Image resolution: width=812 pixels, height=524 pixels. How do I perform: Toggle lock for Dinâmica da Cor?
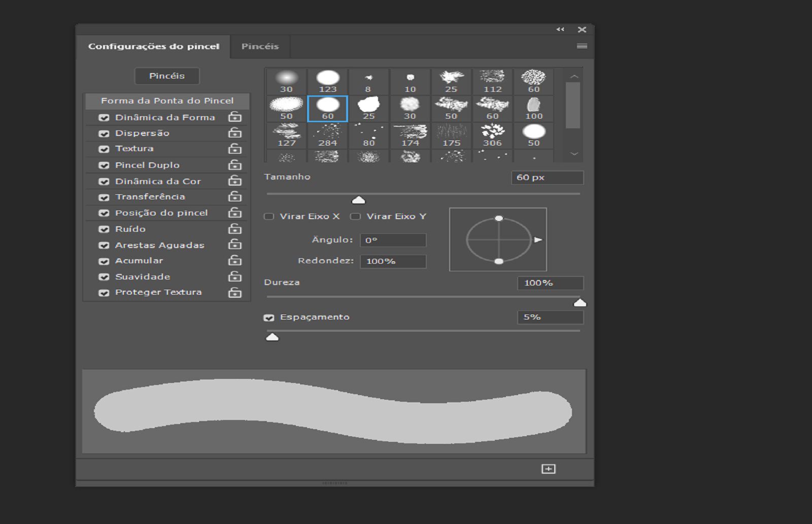click(235, 181)
